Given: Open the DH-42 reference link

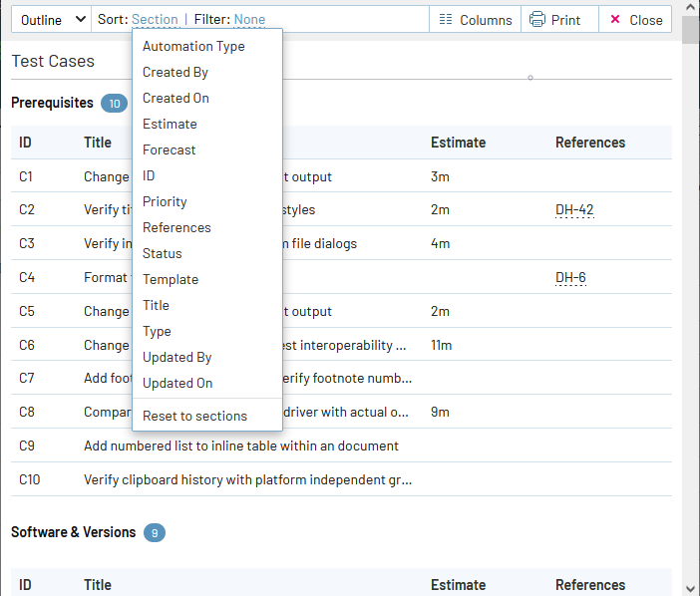Looking at the screenshot, I should click(574, 210).
